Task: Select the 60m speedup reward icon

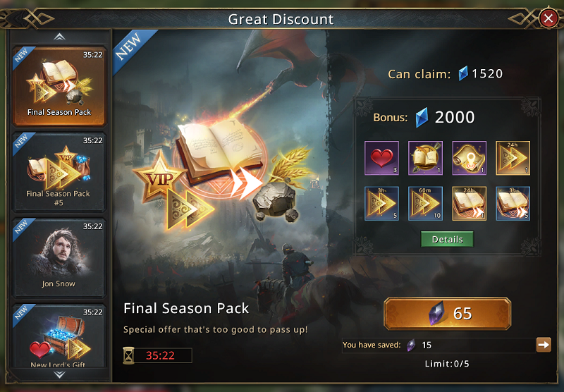Action: tap(426, 203)
